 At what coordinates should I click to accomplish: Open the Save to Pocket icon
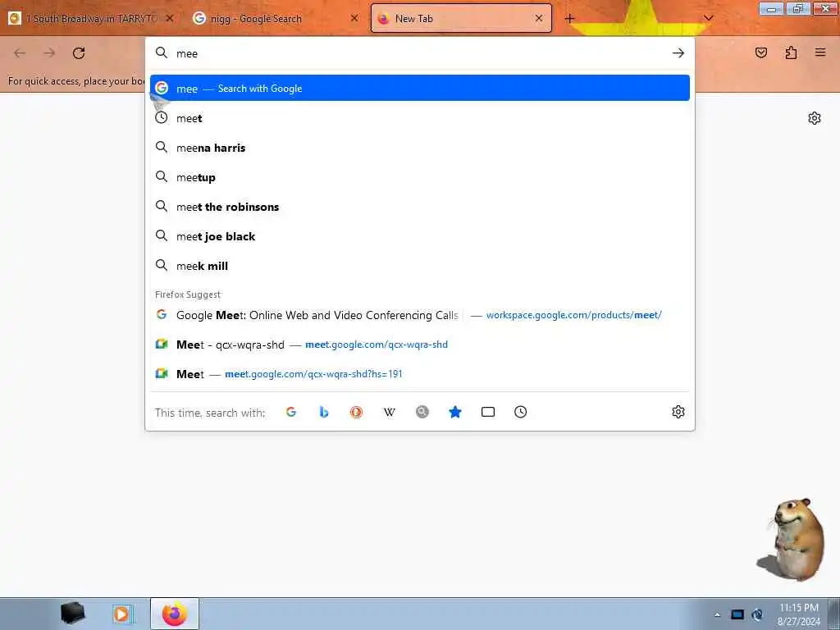pos(761,52)
